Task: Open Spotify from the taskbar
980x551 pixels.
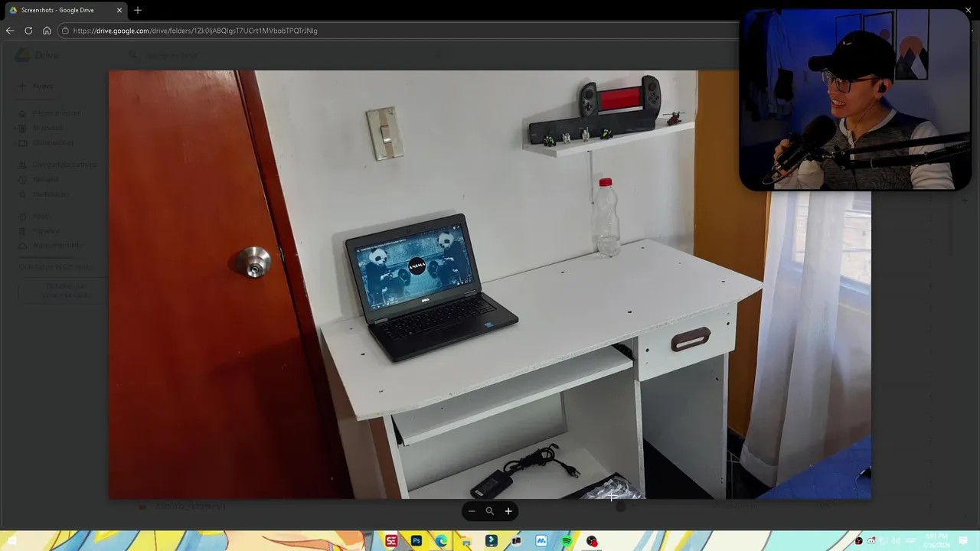Action: click(567, 541)
